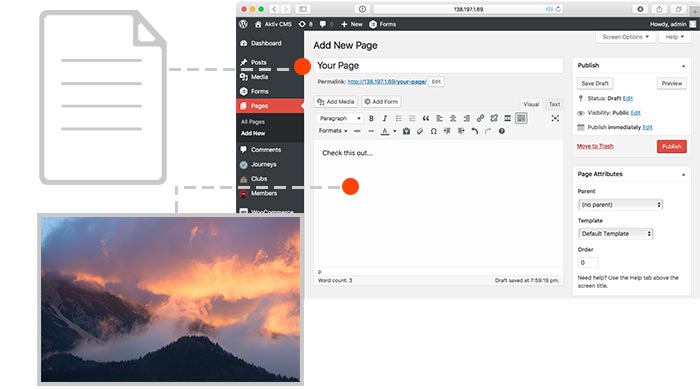Viewport: 700px width, 389px height.
Task: Click the Order number field
Action: [x=588, y=263]
